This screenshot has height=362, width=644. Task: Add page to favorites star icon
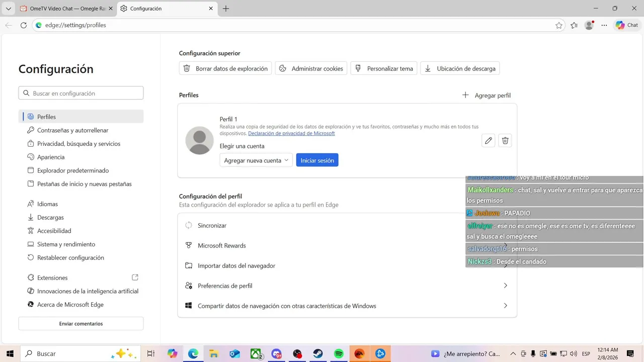pyautogui.click(x=559, y=25)
